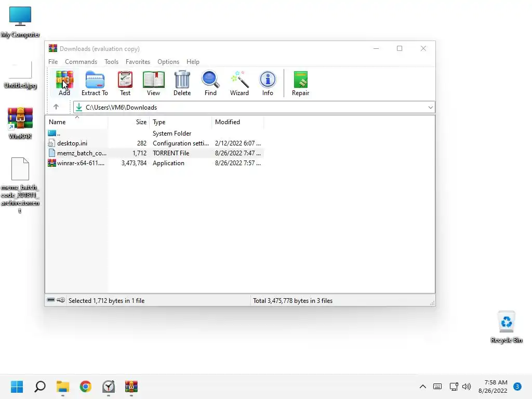Screen dimensions: 532x399
Task: Open the Help menu
Action: click(193, 62)
